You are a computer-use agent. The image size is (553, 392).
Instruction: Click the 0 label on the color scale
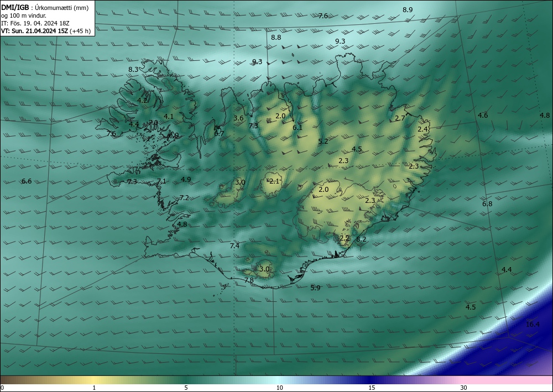pos(2,388)
